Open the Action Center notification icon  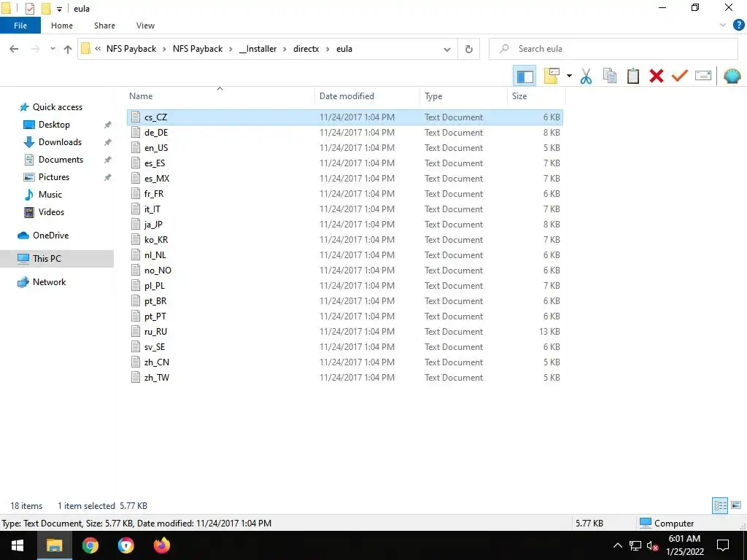tap(723, 545)
